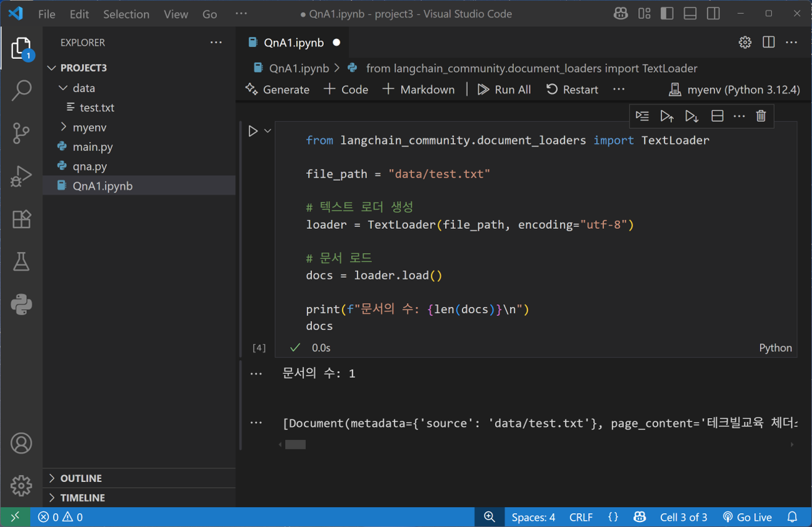Select the QnA1.ipynb editor tab
Viewport: 812px width, 527px height.
click(x=294, y=43)
